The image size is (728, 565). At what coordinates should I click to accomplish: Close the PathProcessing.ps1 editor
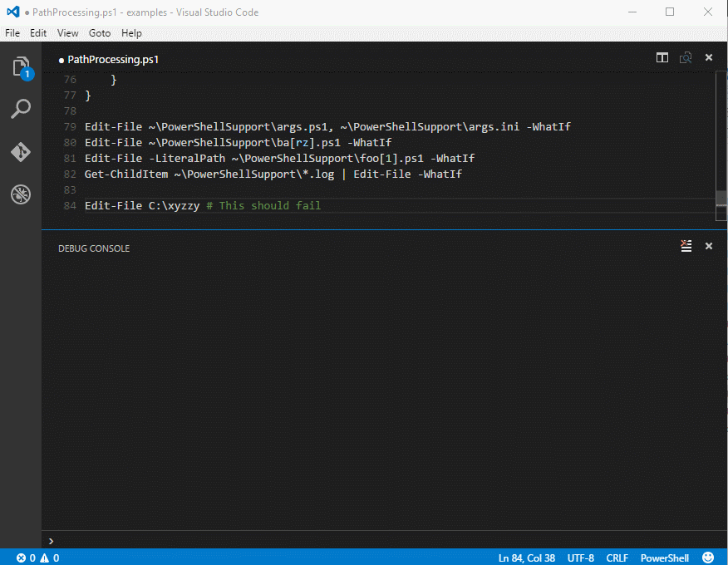pyautogui.click(x=709, y=58)
